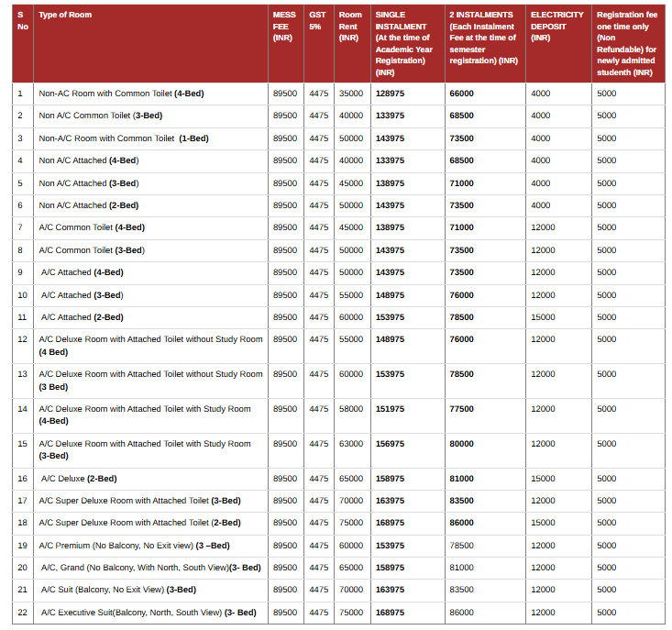Image resolution: width=672 pixels, height=630 pixels.
Task: Select 'A/C Suit (Balcony, No Exit View)' row
Action: point(338,590)
